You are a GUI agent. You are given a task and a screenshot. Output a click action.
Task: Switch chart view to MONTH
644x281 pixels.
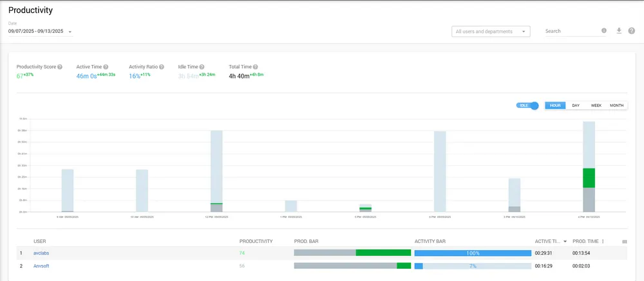(616, 105)
